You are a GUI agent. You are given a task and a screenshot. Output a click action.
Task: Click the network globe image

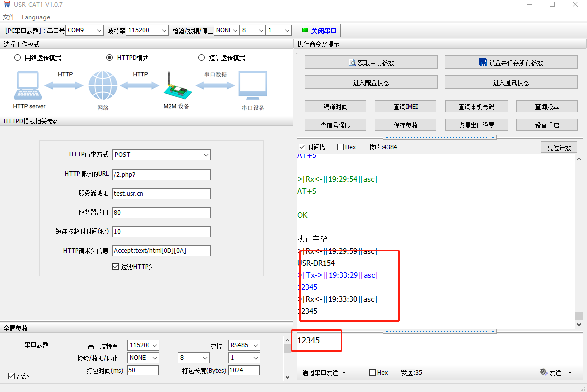coord(103,86)
